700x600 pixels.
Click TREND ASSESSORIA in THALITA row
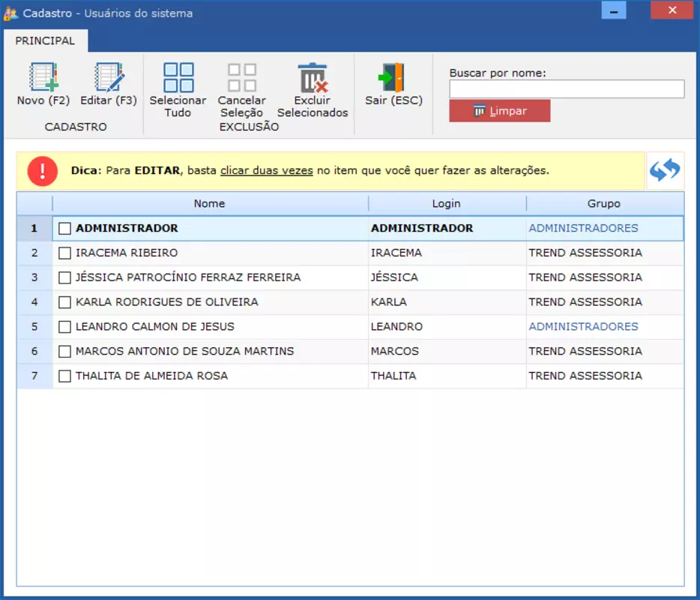pos(586,376)
